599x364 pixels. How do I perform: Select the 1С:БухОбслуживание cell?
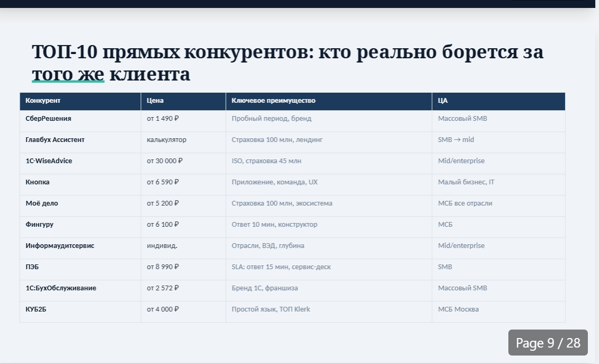pyautogui.click(x=80, y=291)
